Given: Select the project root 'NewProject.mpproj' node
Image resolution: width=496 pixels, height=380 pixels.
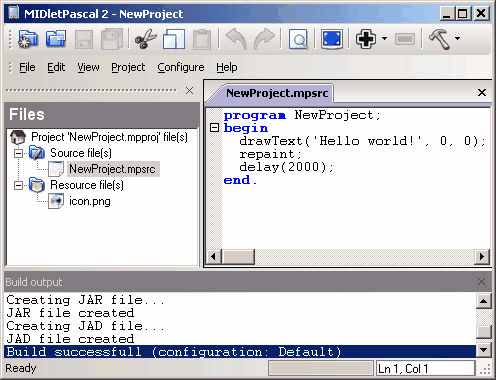Looking at the screenshot, I should coord(109,137).
